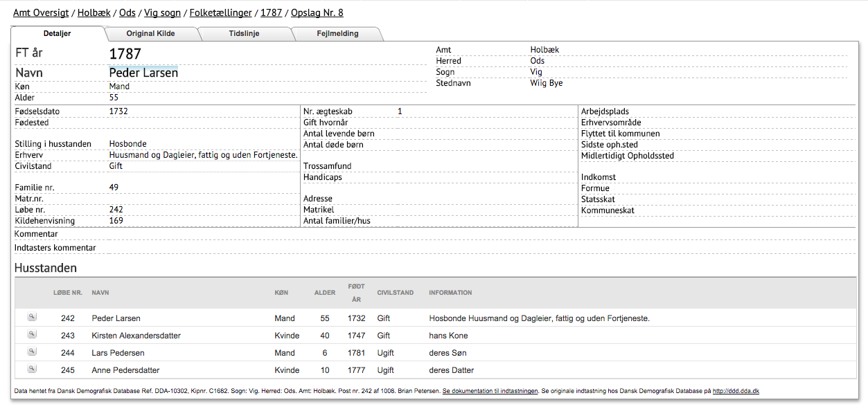The image size is (868, 409).
Task: Open the Tidslinje tab
Action: point(244,33)
